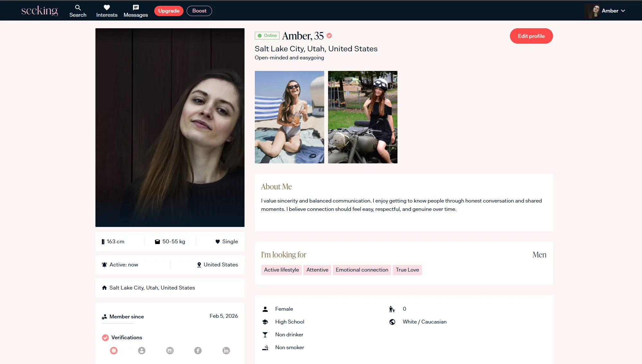Click the Facebook verification badge

(198, 351)
